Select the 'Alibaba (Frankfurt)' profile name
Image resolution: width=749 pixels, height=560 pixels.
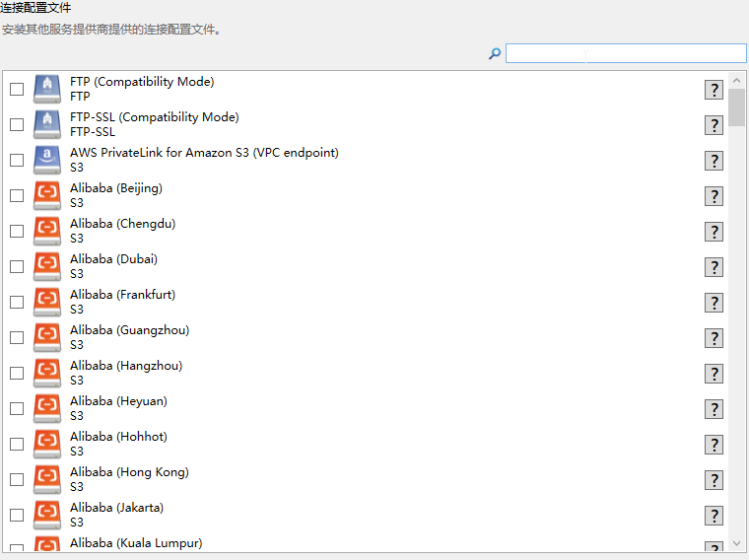click(123, 295)
